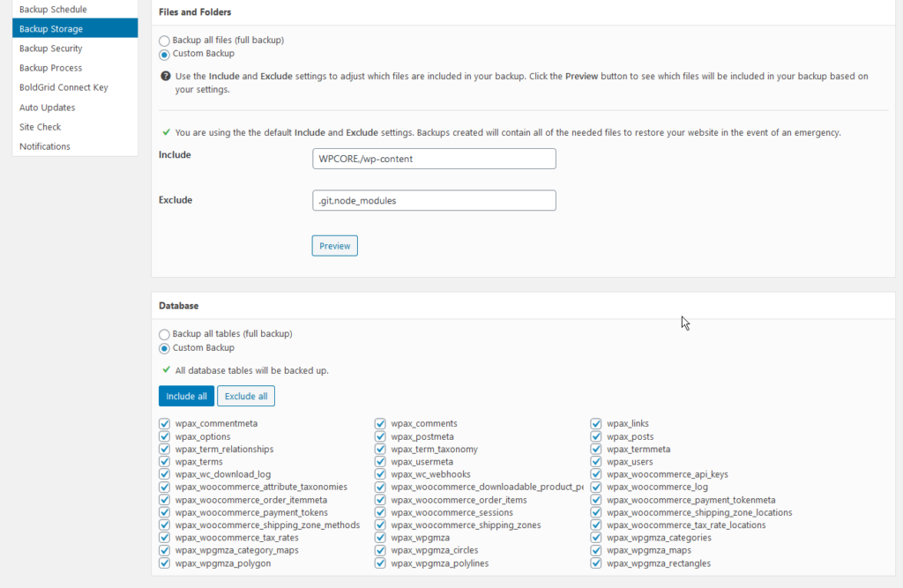Screen dimensions: 903x588
Task: Toggle the wpax_wpgmza_rectangles checkbox
Action: [596, 563]
